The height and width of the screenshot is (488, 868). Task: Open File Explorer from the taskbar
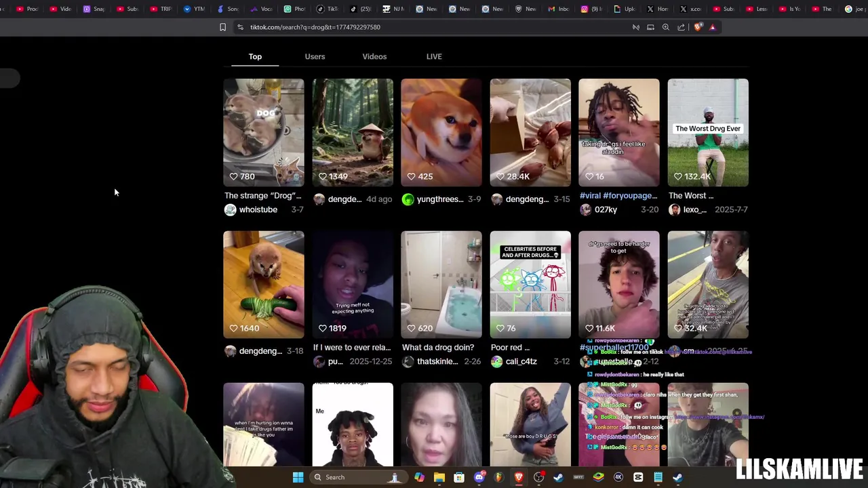click(x=439, y=477)
